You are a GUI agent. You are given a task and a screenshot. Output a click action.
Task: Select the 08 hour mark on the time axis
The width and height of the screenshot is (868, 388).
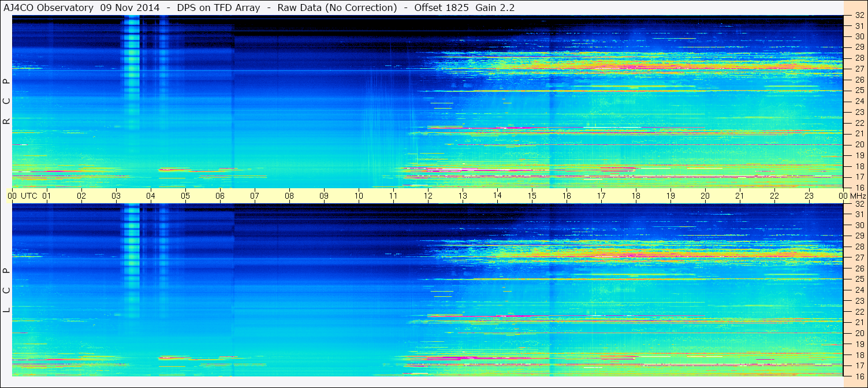point(289,196)
